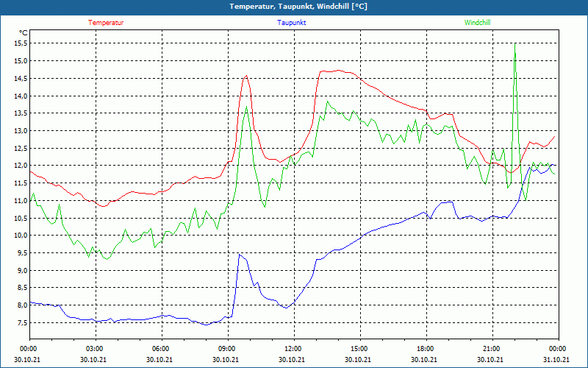Viewport: 588px width, 368px height.
Task: Click the blue Taupunkt legend label
Action: (x=291, y=23)
